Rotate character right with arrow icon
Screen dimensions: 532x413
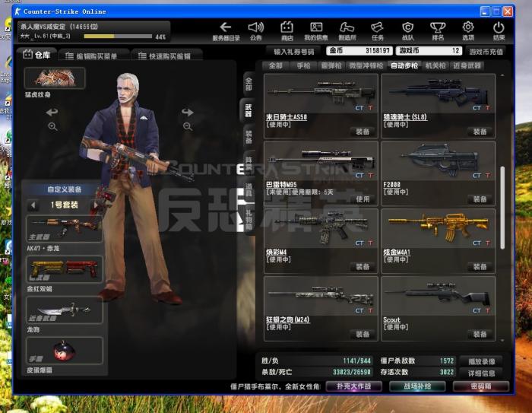tap(187, 112)
